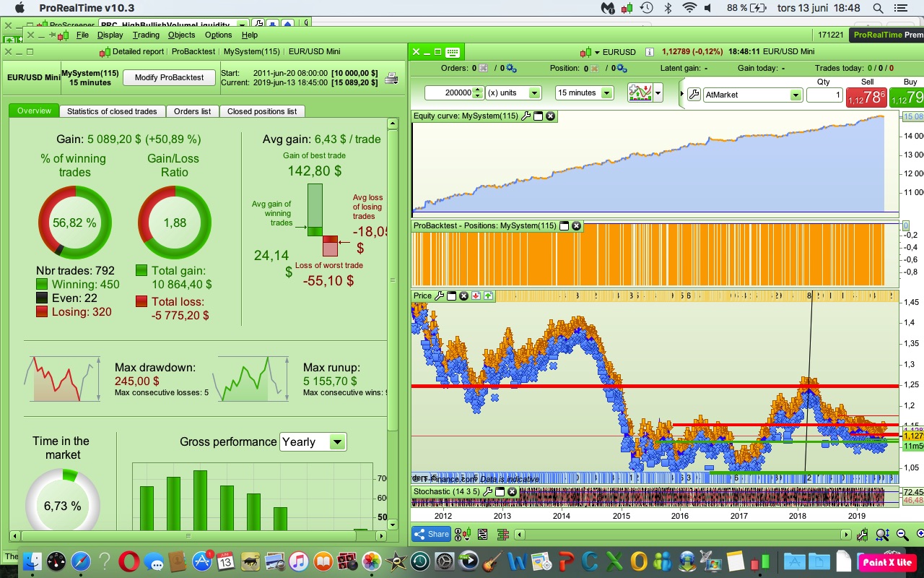Screen dimensions: 924x578
Task: Cancel all orders with the X icon
Action: 483,69
